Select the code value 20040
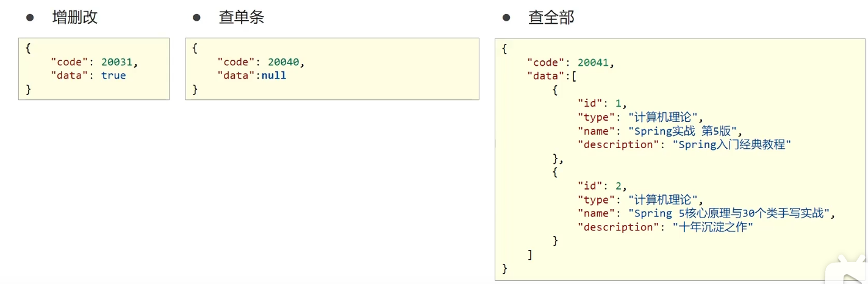 tap(283, 62)
